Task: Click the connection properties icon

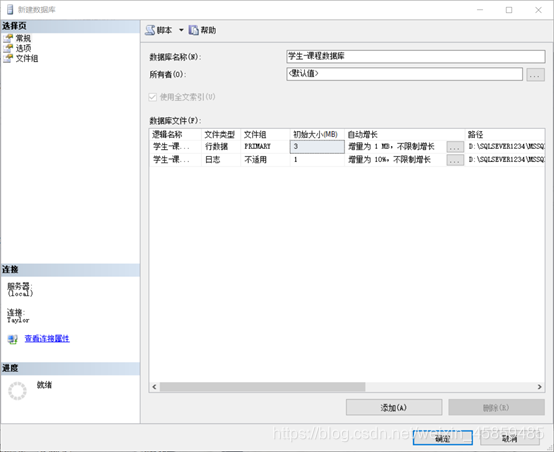Action: (x=13, y=340)
